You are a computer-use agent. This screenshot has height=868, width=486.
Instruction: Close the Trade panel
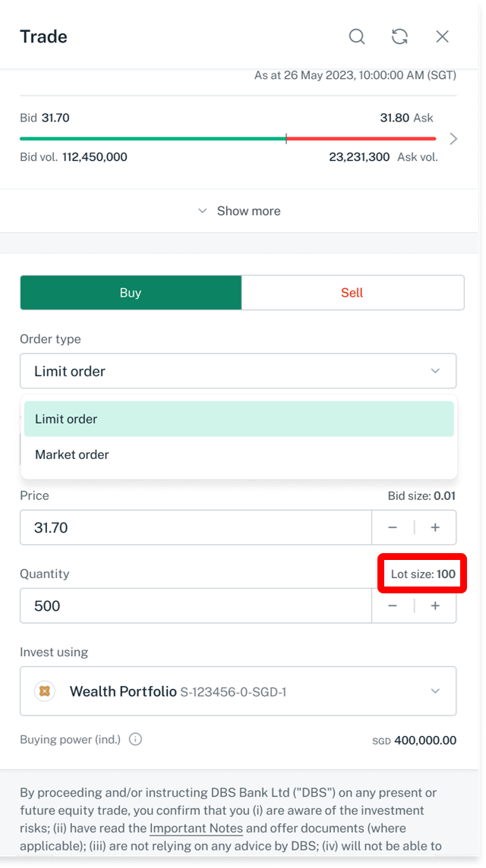[442, 36]
